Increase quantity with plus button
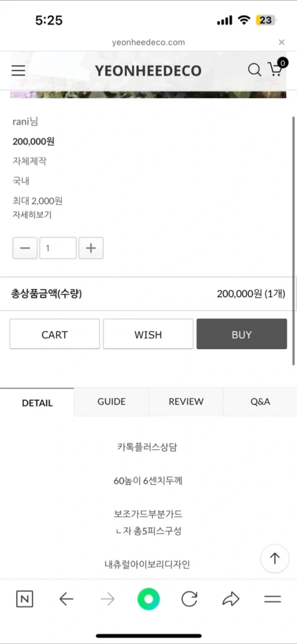Viewport: 297px width, 644px height. 90,248
